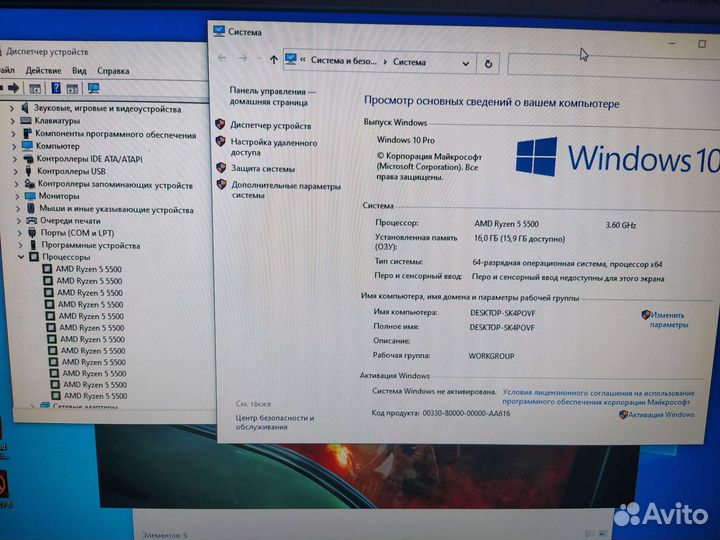The width and height of the screenshot is (720, 540).
Task: Select Мыши и иные указывающие устройства item
Action: 116,209
